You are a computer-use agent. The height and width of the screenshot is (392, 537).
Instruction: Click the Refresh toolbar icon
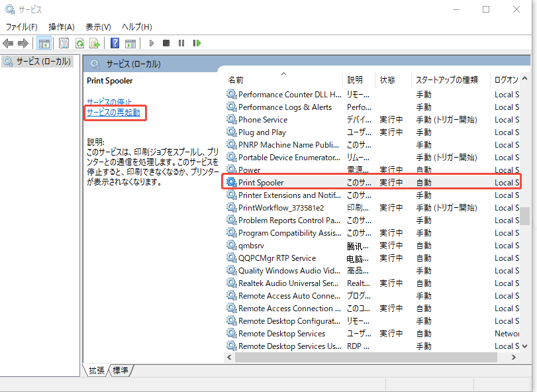coord(80,43)
